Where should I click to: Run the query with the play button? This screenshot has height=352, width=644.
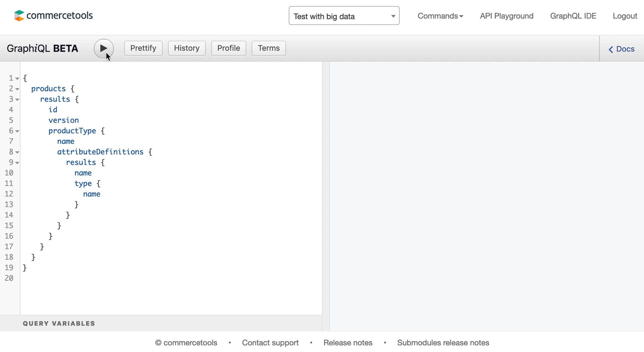pyautogui.click(x=103, y=48)
